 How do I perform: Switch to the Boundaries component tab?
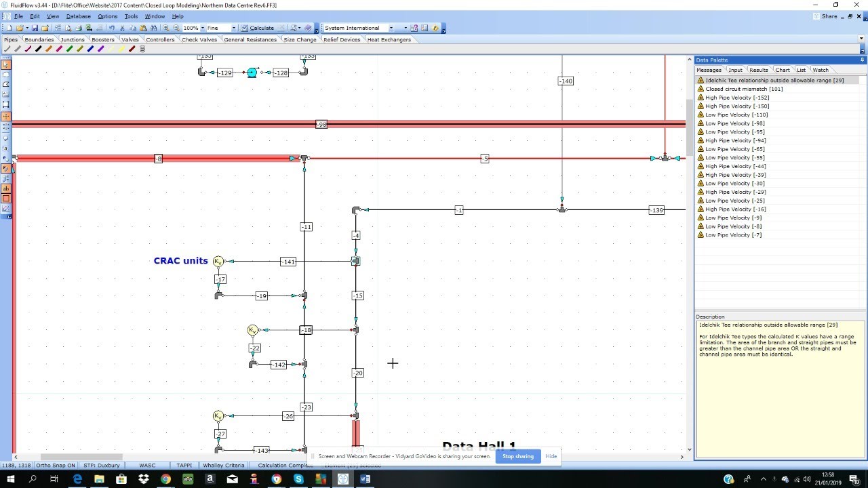[39, 39]
